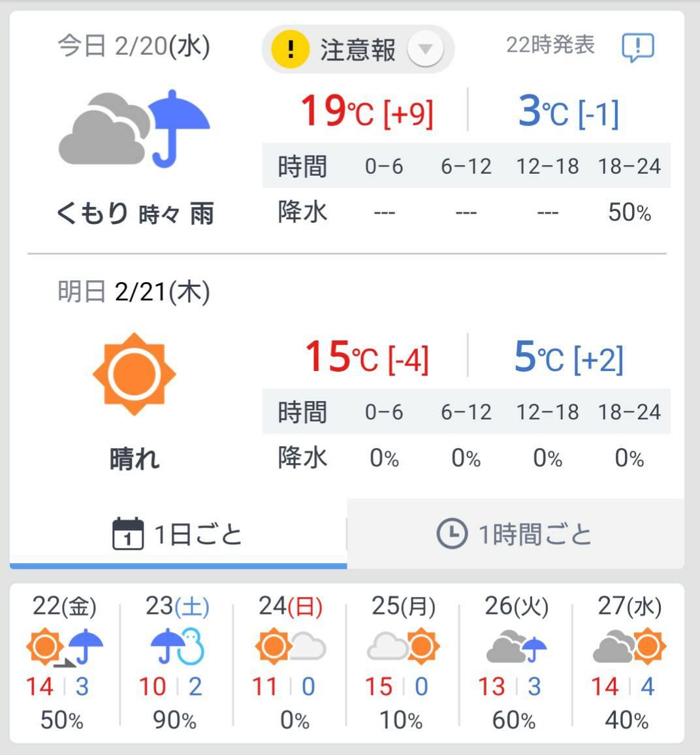The image size is (700, 755).
Task: Click today's cloudy with rain weather icon
Action: [x=134, y=129]
